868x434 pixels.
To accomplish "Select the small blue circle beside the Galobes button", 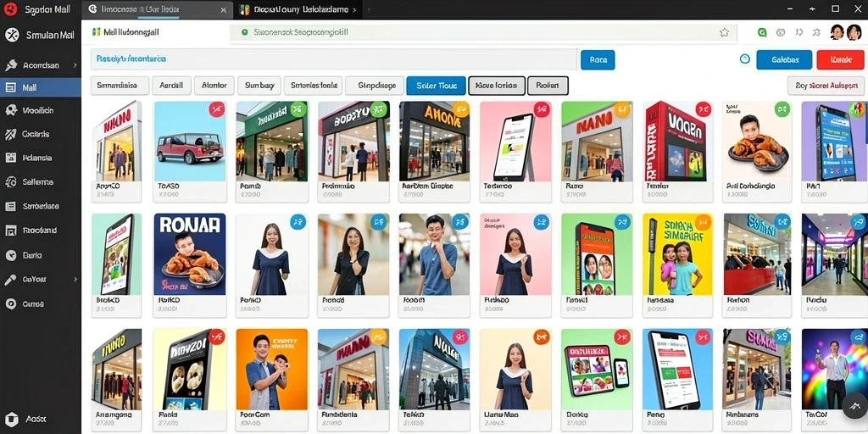I will pyautogui.click(x=744, y=58).
